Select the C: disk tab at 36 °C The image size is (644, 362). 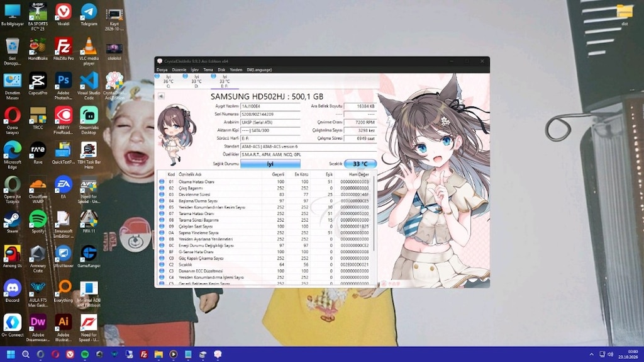point(168,81)
